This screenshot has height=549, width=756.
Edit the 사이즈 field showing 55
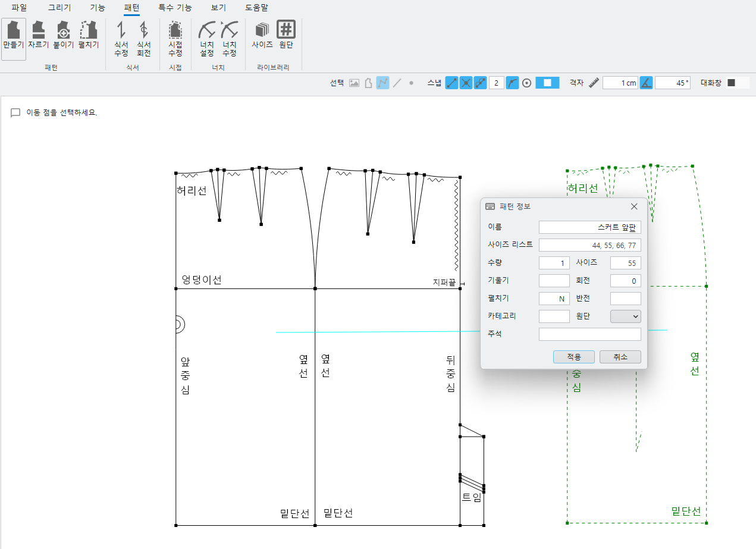point(626,263)
